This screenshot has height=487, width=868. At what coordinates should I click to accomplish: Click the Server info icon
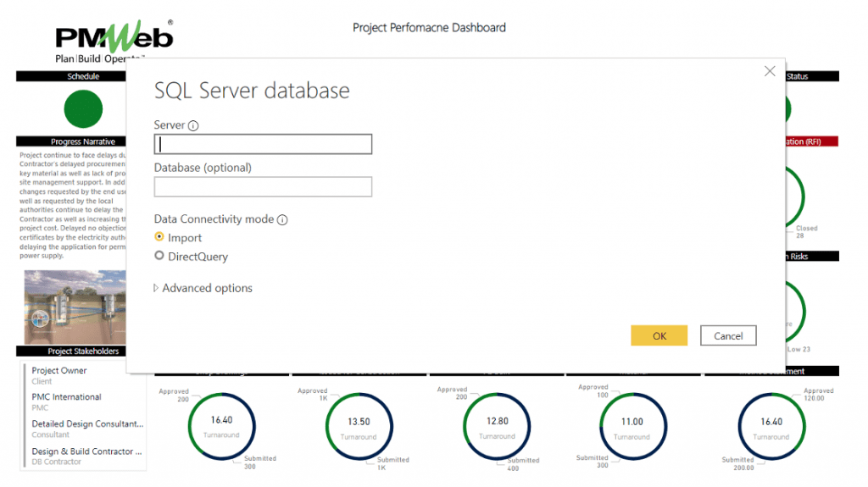pos(193,125)
